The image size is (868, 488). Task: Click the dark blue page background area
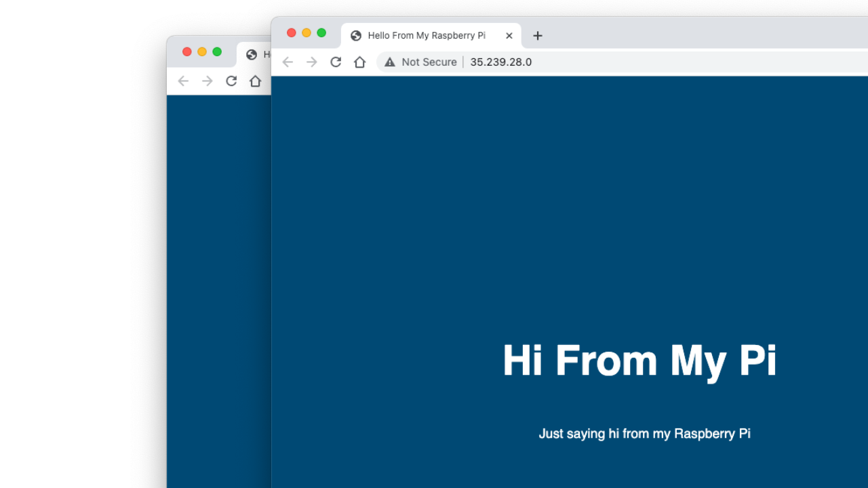pyautogui.click(x=610, y=203)
